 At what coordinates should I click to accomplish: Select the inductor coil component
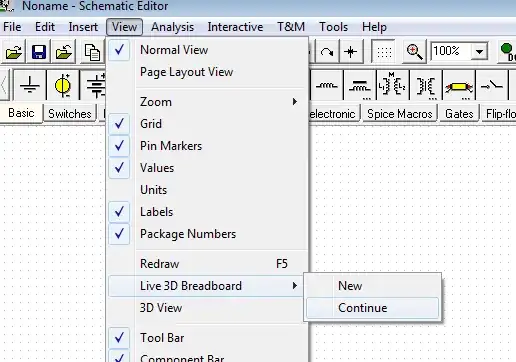pyautogui.click(x=327, y=86)
